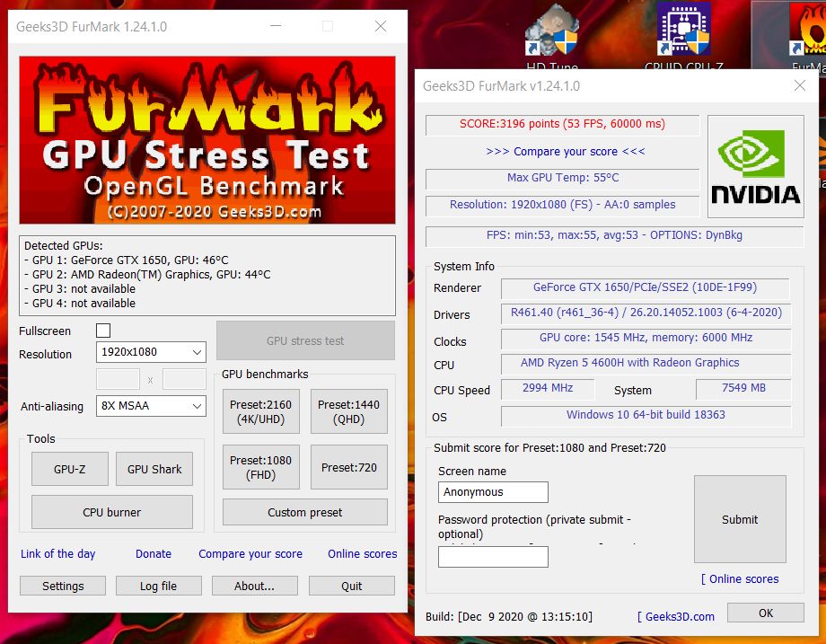The height and width of the screenshot is (644, 826).
Task: Click Compare your score link in main window
Action: pos(250,554)
